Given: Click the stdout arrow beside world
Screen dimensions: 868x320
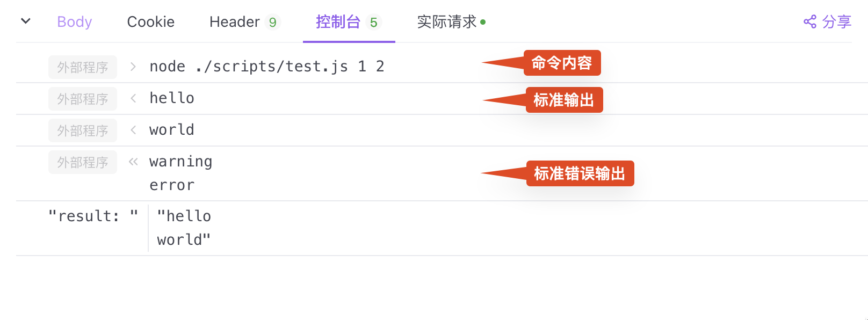Looking at the screenshot, I should click(133, 130).
